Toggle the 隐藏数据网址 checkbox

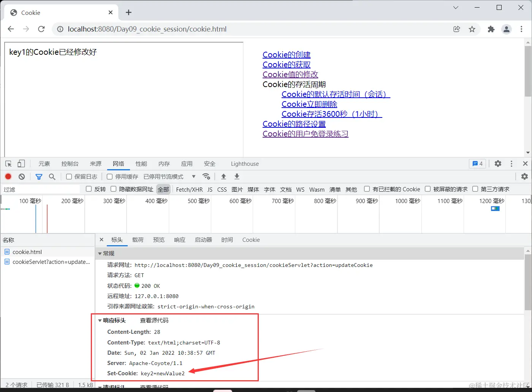pyautogui.click(x=113, y=189)
